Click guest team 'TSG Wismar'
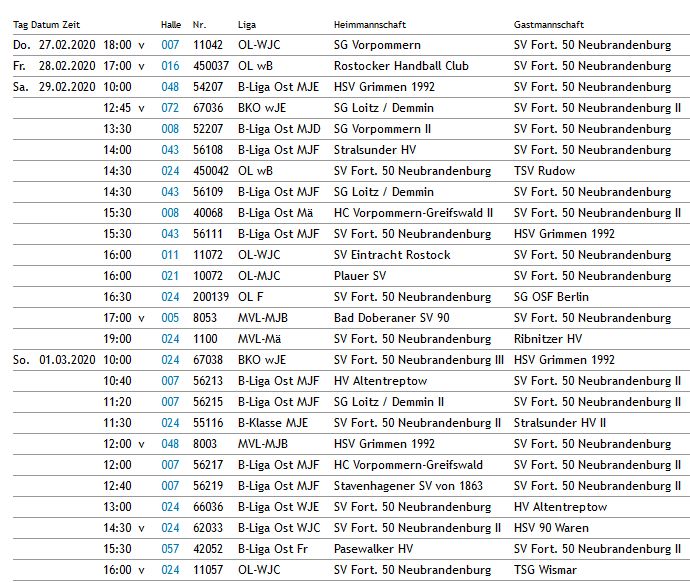Image resolution: width=690 pixels, height=583 pixels. pos(545,570)
